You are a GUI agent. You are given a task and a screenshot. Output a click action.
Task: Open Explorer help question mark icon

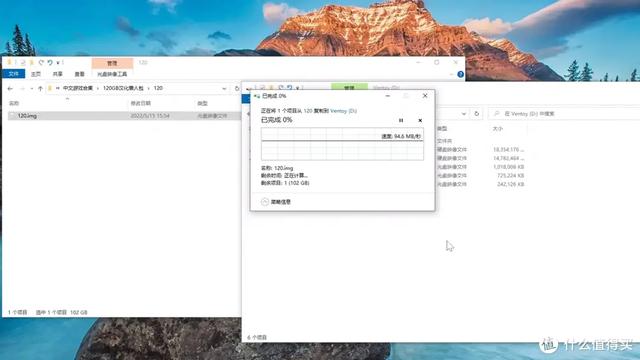tap(460, 74)
